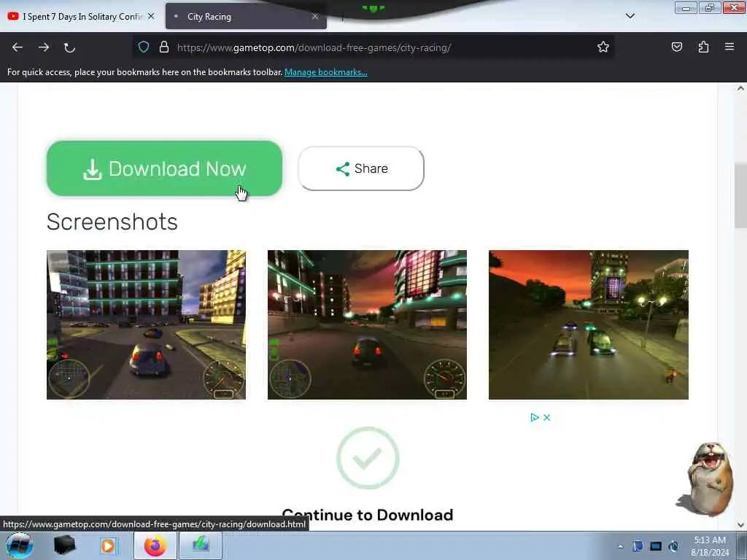
Task: Open the second sunset street screenshot
Action: pyautogui.click(x=368, y=324)
